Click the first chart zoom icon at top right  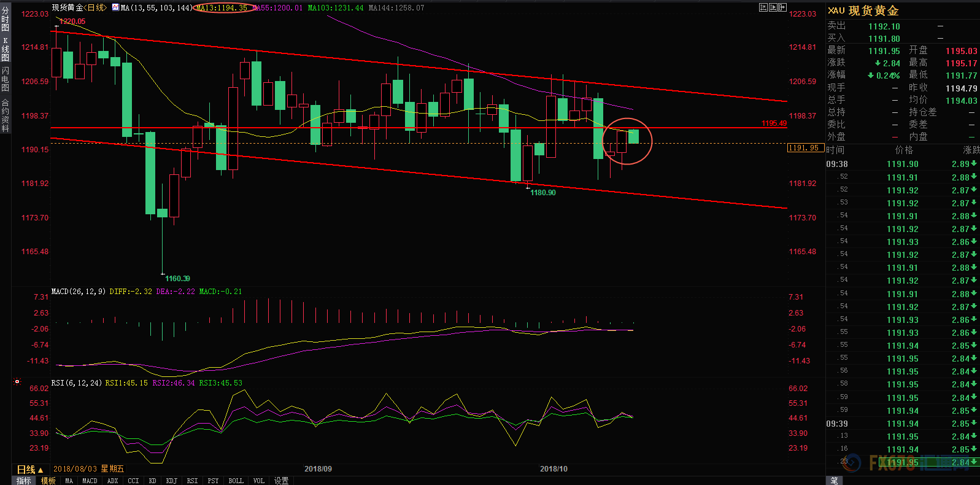tap(763, 7)
